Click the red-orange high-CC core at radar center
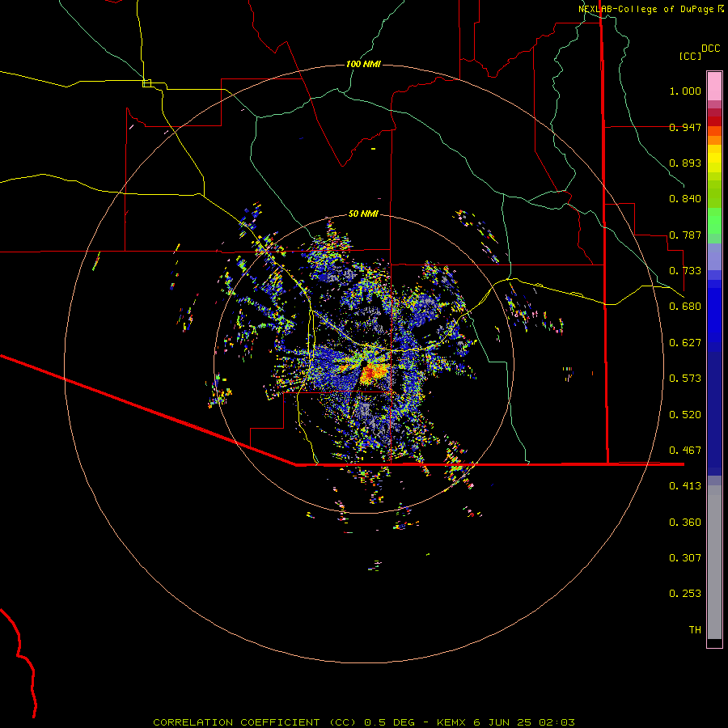 coord(371,373)
